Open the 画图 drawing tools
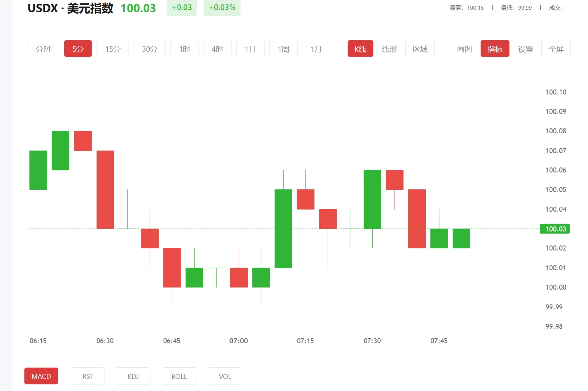This screenshot has height=391, width=588. [x=465, y=49]
